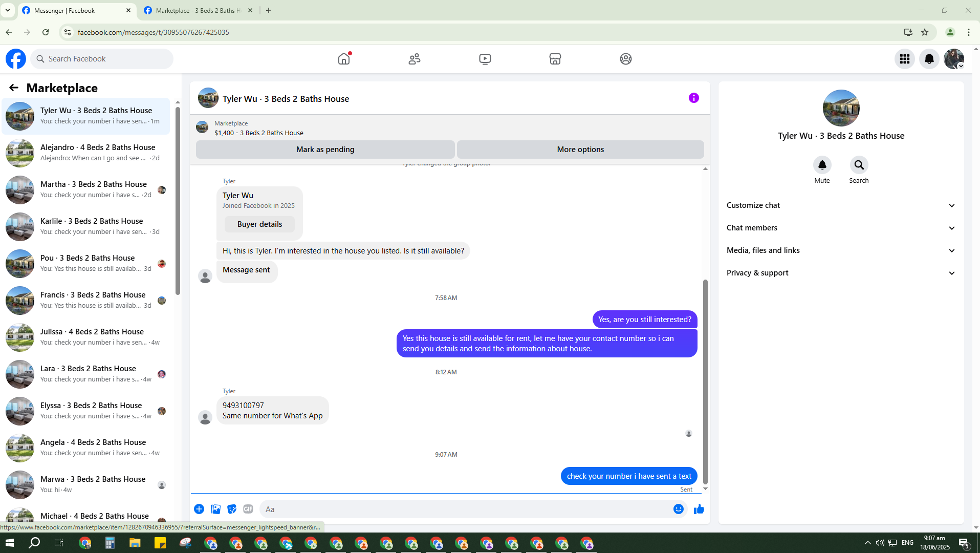Click the conversation list scrollbar

pos(178,201)
